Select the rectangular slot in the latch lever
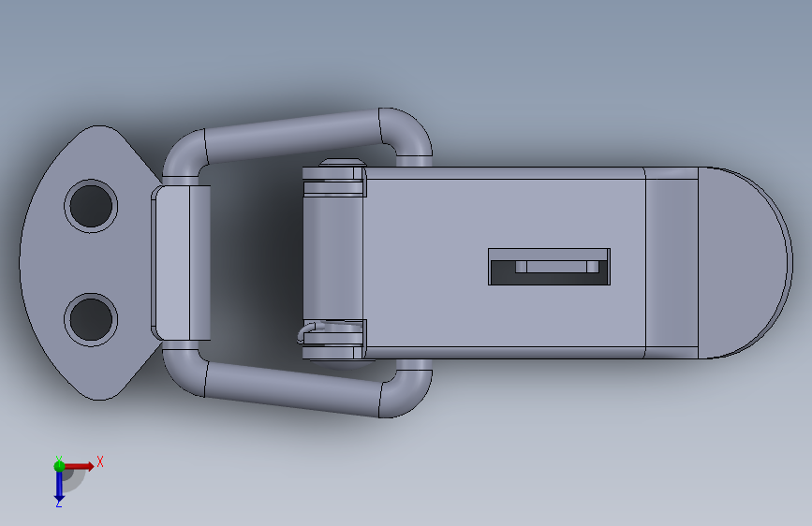The width and height of the screenshot is (812, 526). pyautogui.click(x=549, y=267)
